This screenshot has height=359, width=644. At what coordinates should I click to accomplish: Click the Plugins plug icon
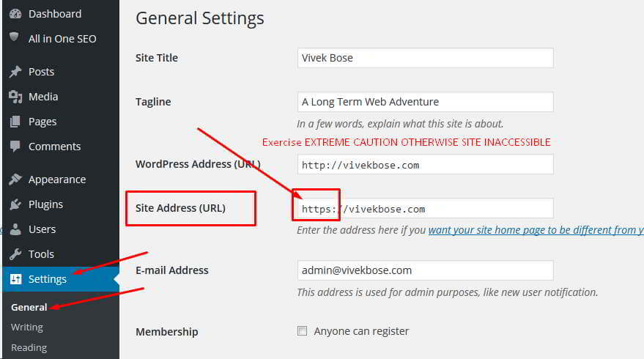15,204
